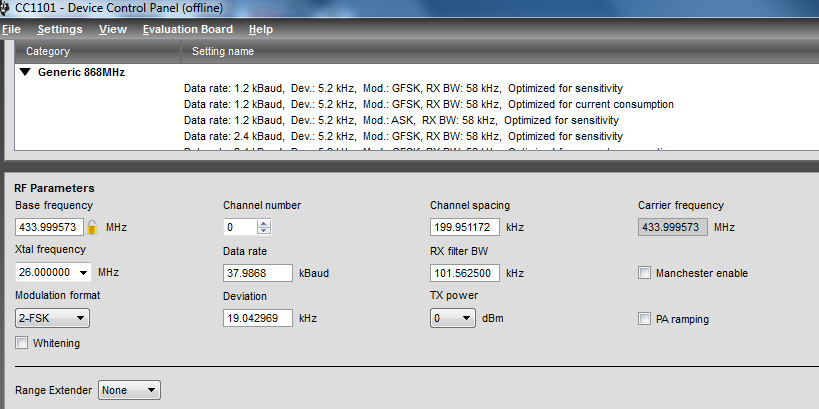The height and width of the screenshot is (409, 819).
Task: Select the 1.2 kBaud GFSK sensitivity preset
Action: point(403,88)
